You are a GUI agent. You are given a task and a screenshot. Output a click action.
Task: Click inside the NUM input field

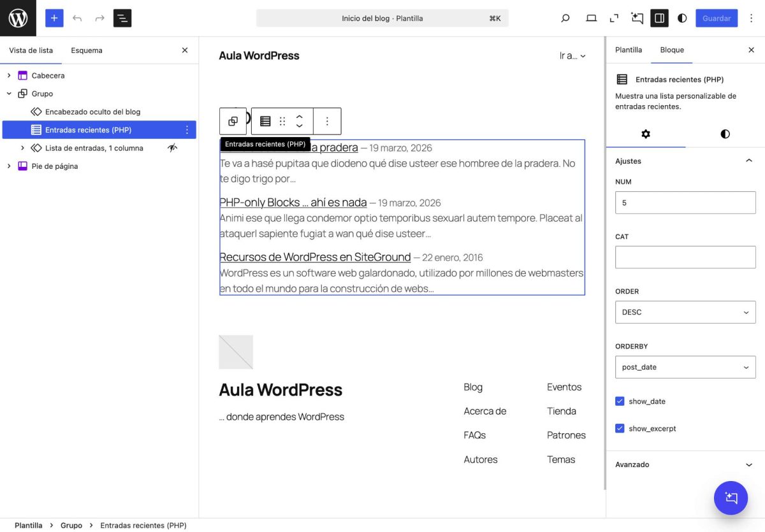(x=685, y=203)
